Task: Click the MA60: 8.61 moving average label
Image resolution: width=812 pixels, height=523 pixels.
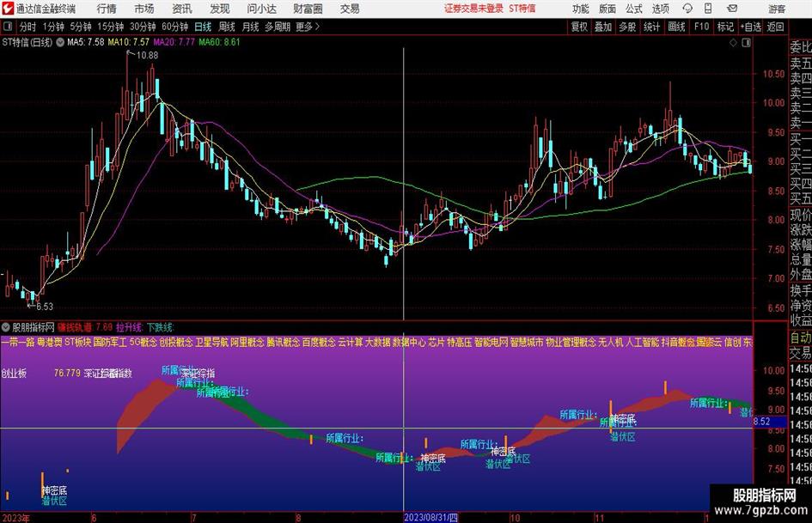Action: click(220, 42)
